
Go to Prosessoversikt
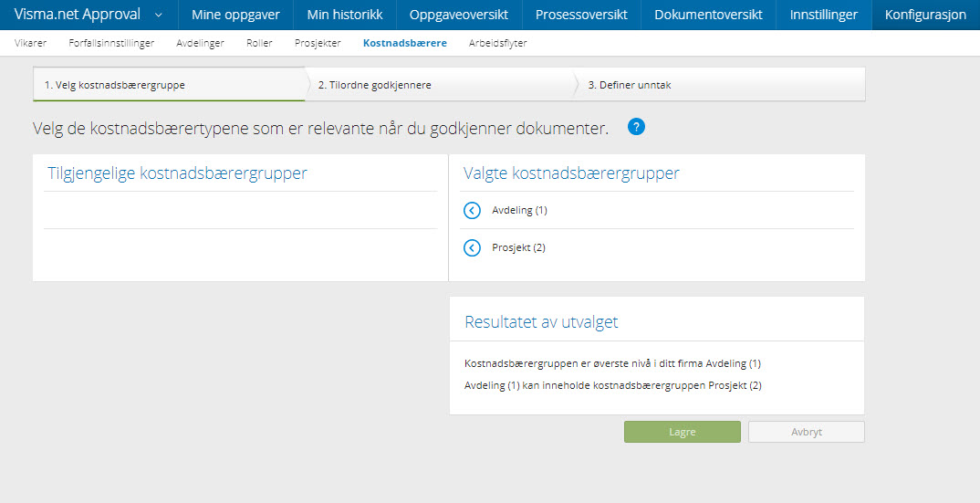coord(581,15)
